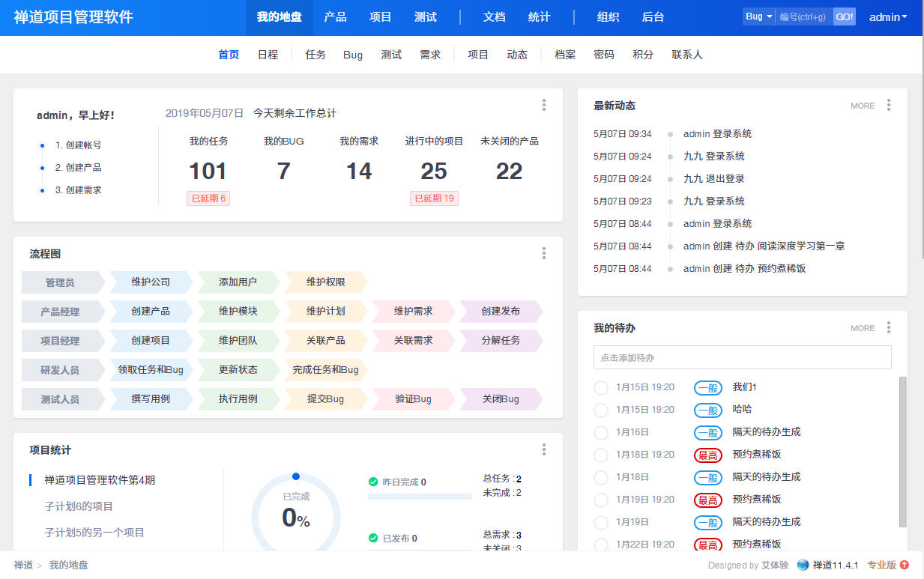Click the red upgrade arrow beside 专业版

[x=905, y=566]
